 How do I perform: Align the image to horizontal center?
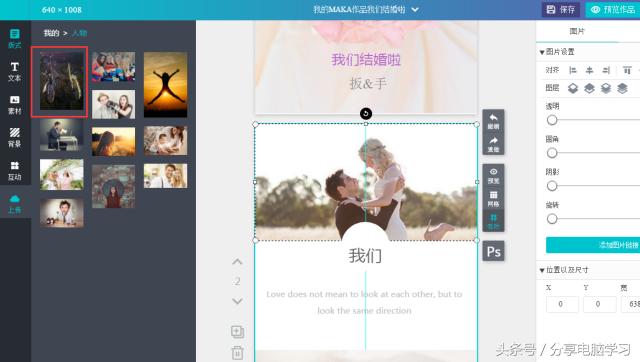589,70
